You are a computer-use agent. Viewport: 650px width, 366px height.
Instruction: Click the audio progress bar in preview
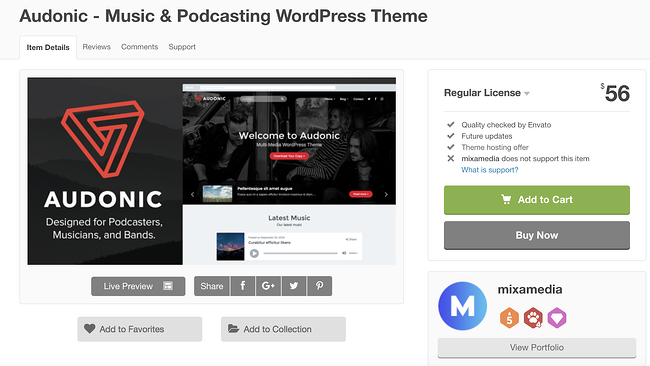(301, 253)
